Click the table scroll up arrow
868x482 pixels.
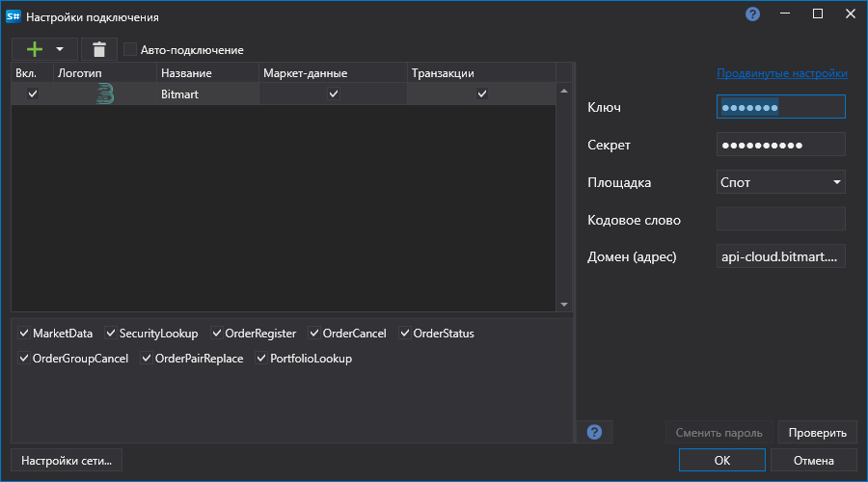tap(564, 92)
